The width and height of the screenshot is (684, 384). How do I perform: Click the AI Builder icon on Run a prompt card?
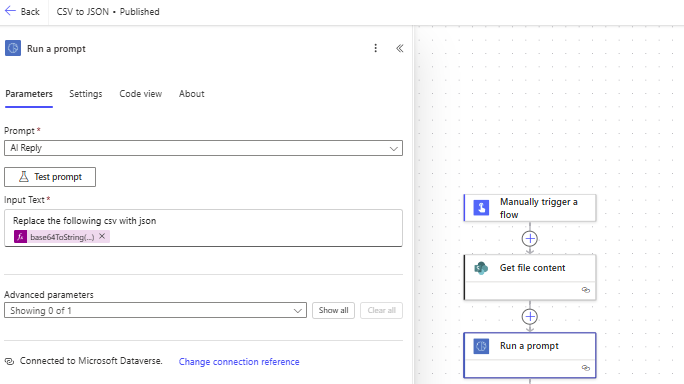tap(481, 346)
